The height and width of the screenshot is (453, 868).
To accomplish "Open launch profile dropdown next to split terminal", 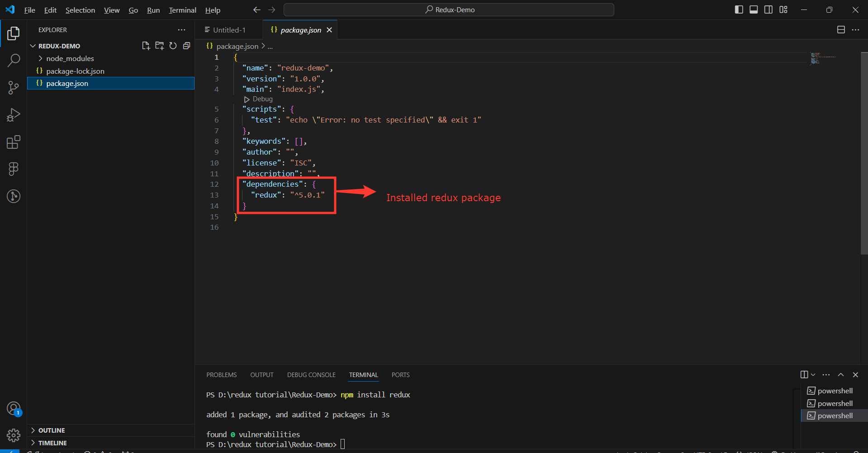I will pos(813,374).
